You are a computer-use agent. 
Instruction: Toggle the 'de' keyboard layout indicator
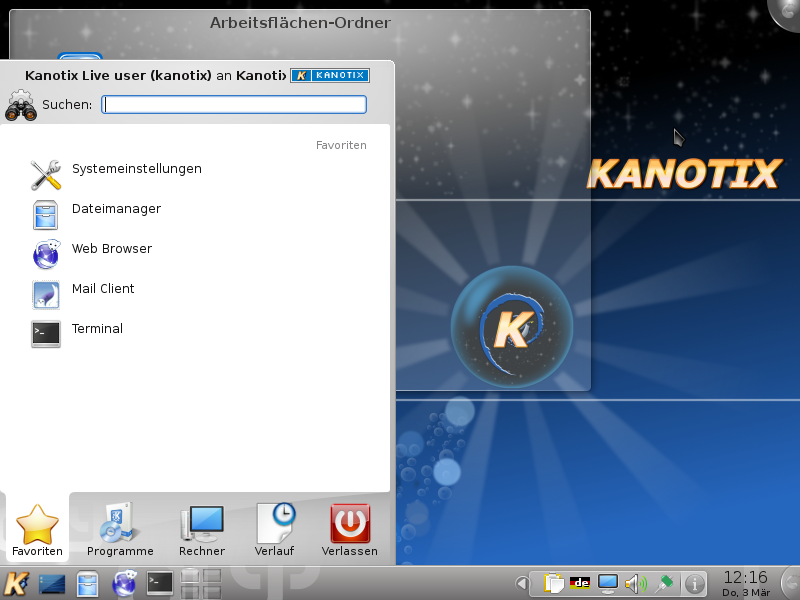tap(580, 583)
